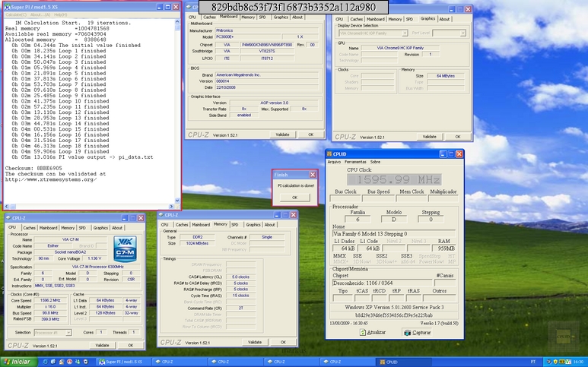Click the Code Name Esther field
Image resolution: width=588 pixels, height=367 pixels.
(x=53, y=245)
